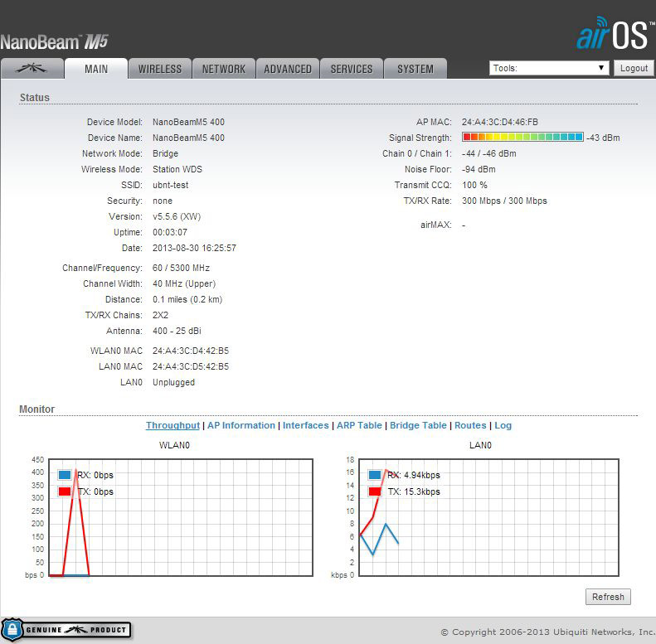Click the signal strength color bar
The image size is (656, 644).
(522, 137)
